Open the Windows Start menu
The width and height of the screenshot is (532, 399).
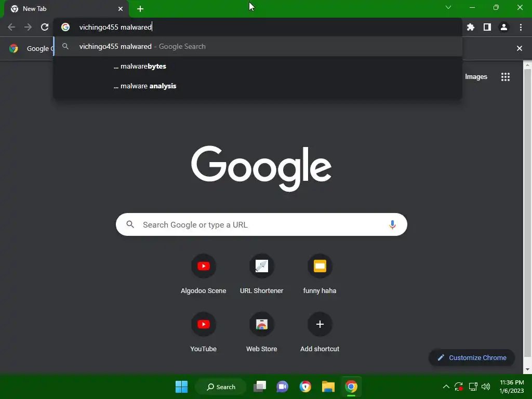(181, 387)
